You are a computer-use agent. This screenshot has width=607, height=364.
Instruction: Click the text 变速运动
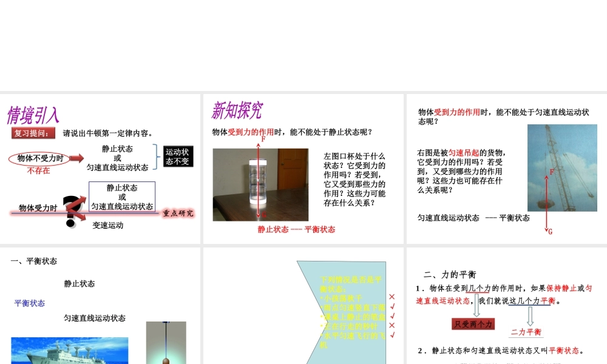[x=107, y=226]
